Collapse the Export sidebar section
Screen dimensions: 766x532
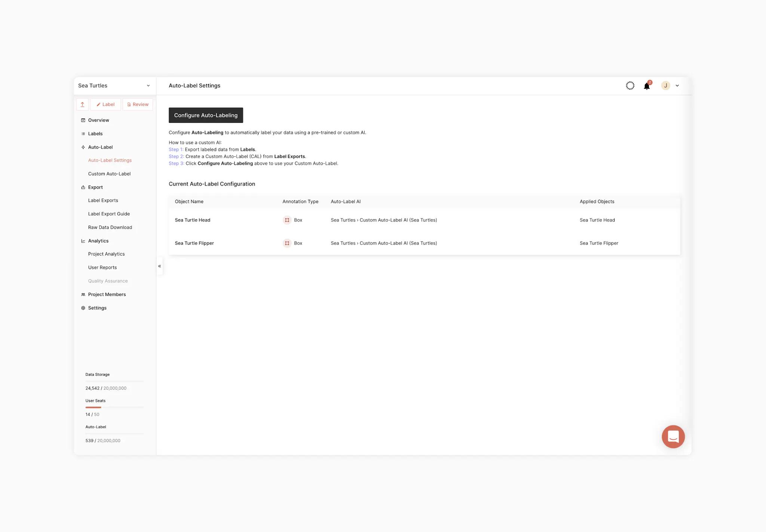(x=95, y=187)
